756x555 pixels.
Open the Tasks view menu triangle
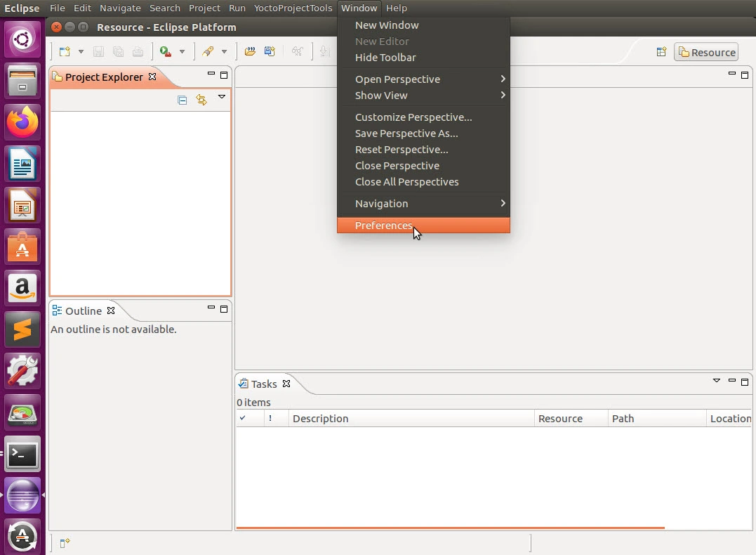point(716,381)
